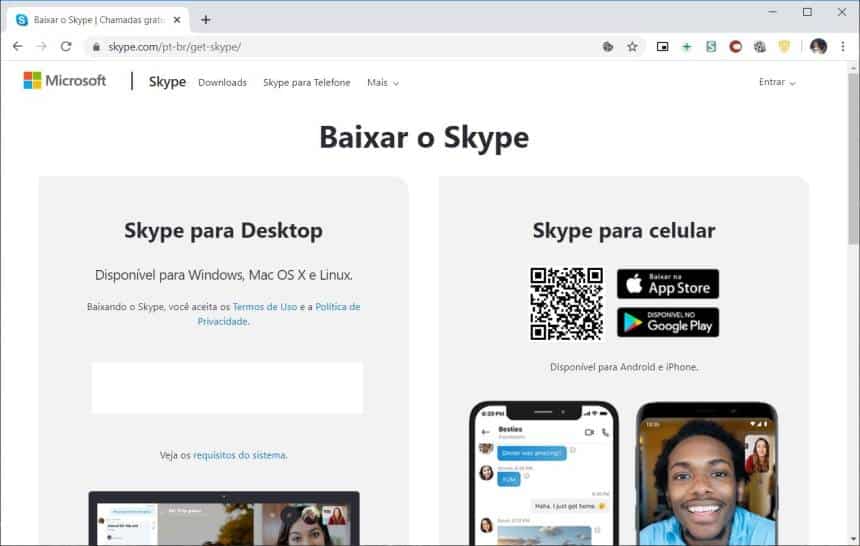Expand the Entrar sign-in dropdown
Screen dimensions: 860x546
coord(777,82)
